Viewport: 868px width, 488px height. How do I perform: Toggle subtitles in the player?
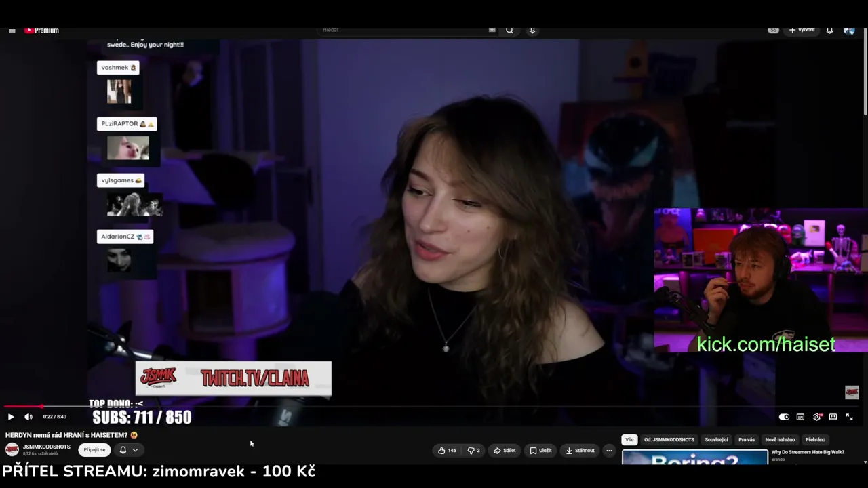point(800,417)
